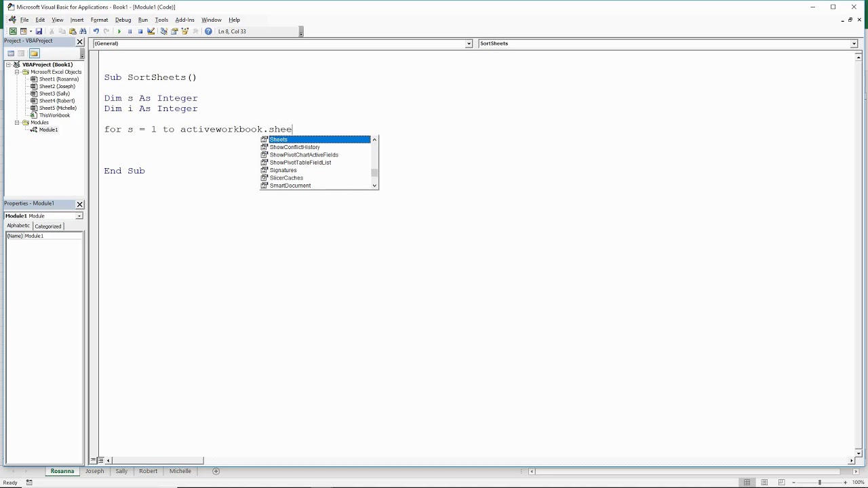
Task: Click the Save toolbar icon
Action: 39,31
